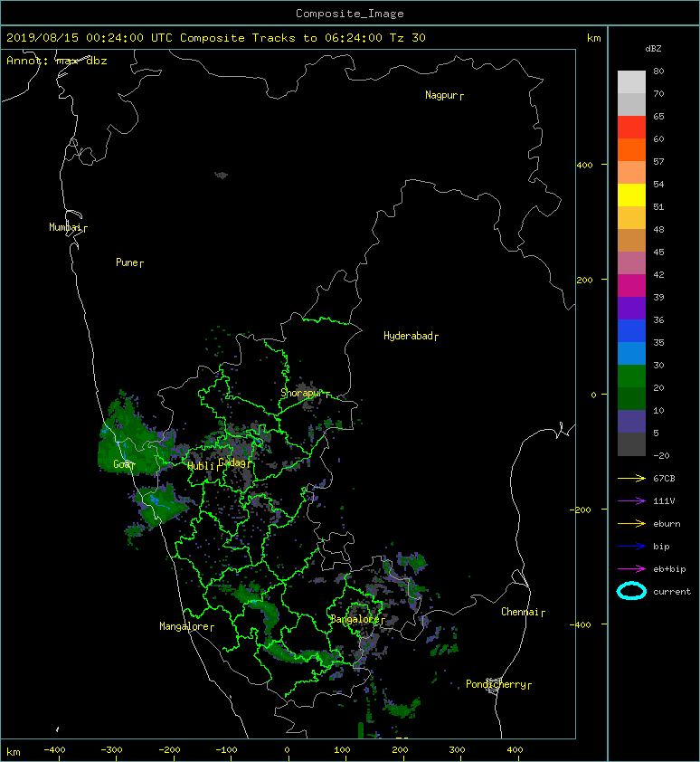The image size is (700, 762).
Task: Click the Hubli city label
Action: (201, 466)
